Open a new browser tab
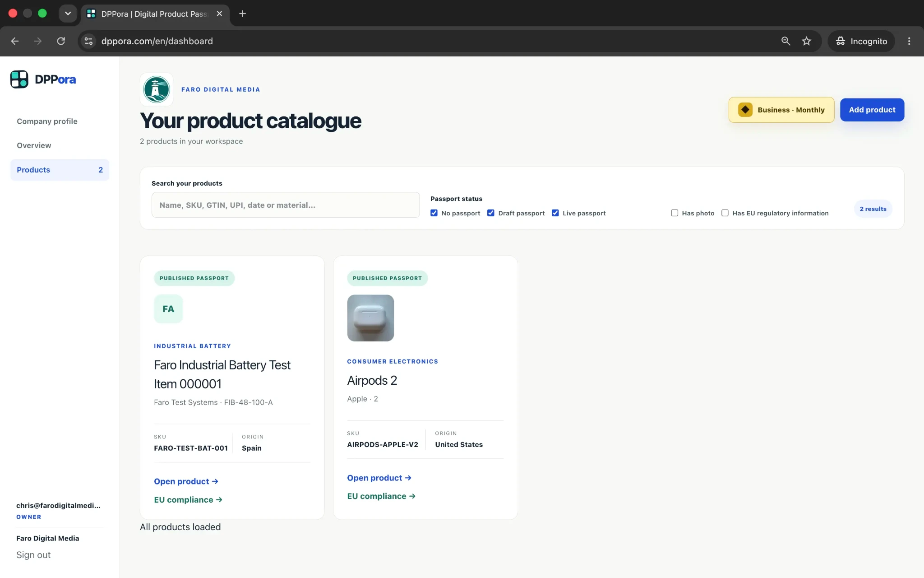Viewport: 924px width, 578px height. coord(242,14)
